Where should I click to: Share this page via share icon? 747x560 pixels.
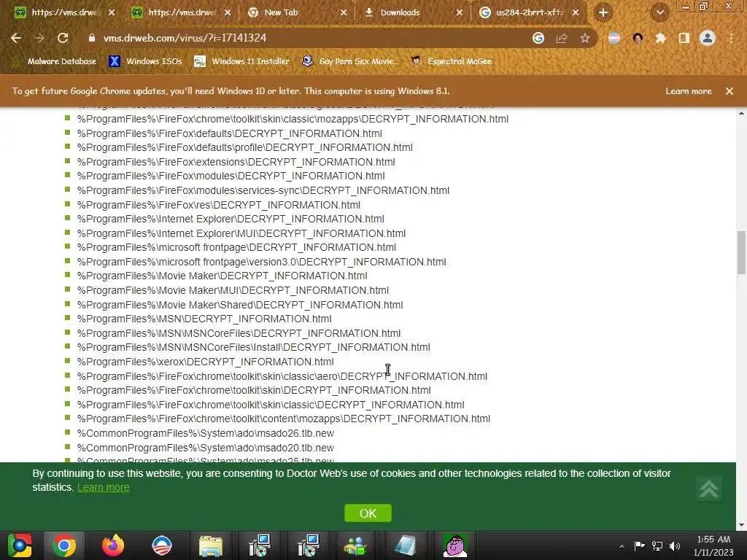562,38
